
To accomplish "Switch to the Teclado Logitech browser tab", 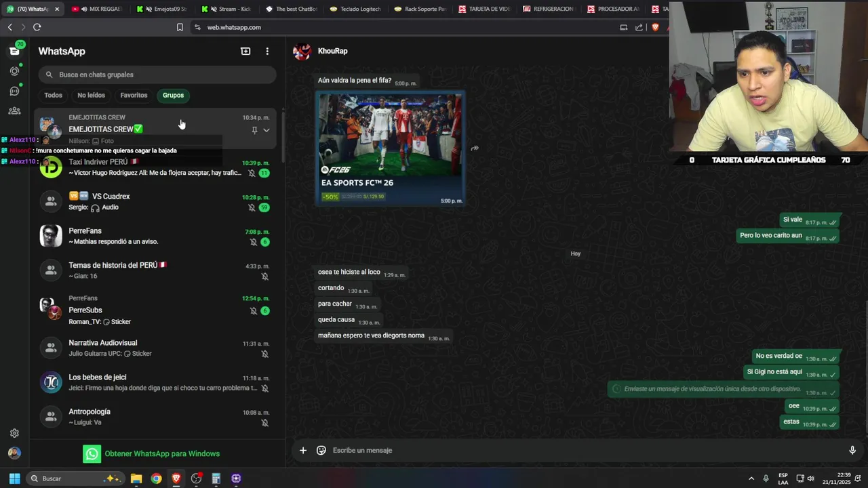I will pos(357,9).
